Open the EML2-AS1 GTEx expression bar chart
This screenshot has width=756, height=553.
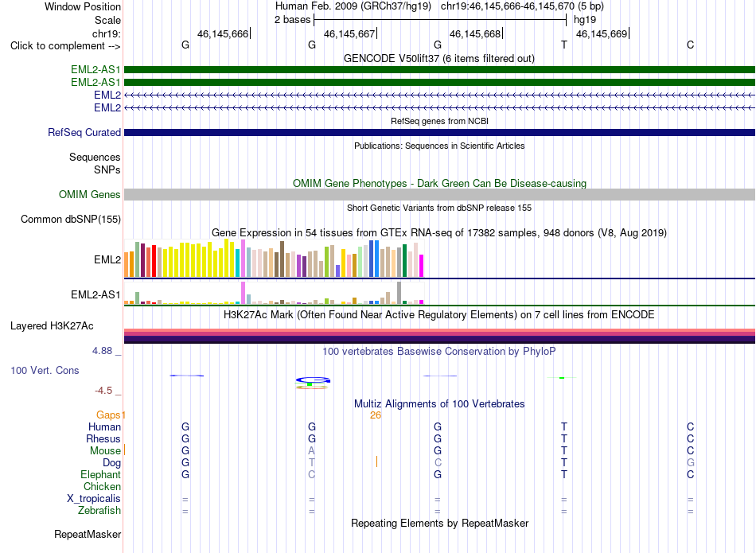pyautogui.click(x=274, y=293)
